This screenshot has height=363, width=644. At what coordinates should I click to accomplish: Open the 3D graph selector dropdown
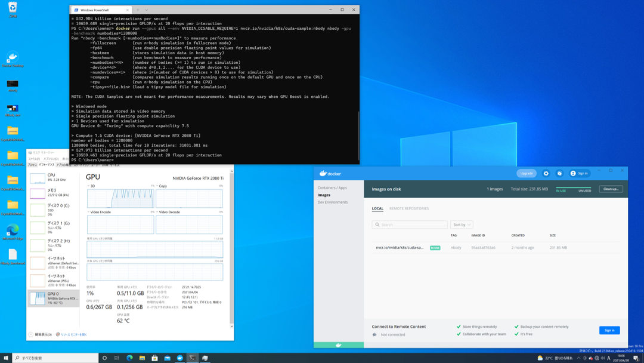point(89,186)
